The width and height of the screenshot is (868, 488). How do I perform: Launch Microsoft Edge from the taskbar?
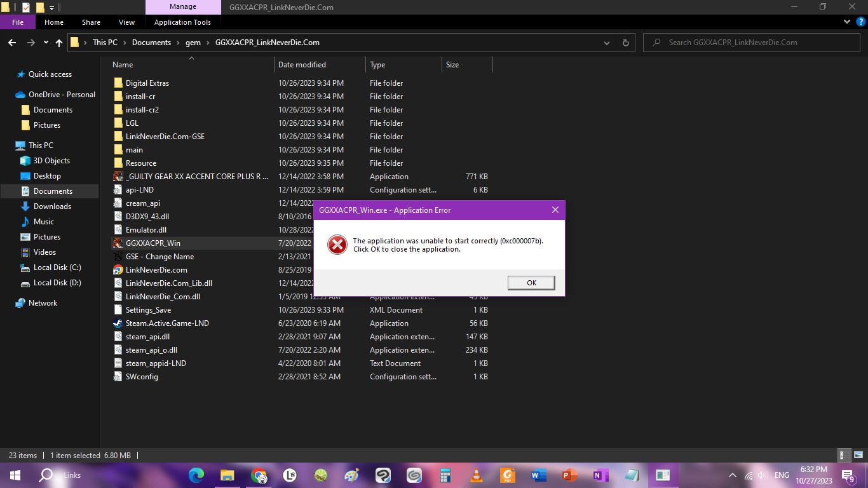click(x=196, y=475)
